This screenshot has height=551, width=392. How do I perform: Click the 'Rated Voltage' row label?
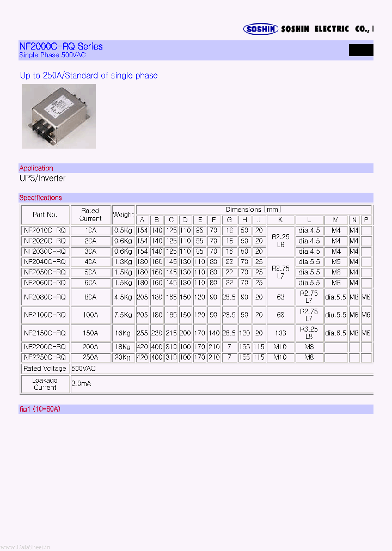(45, 369)
